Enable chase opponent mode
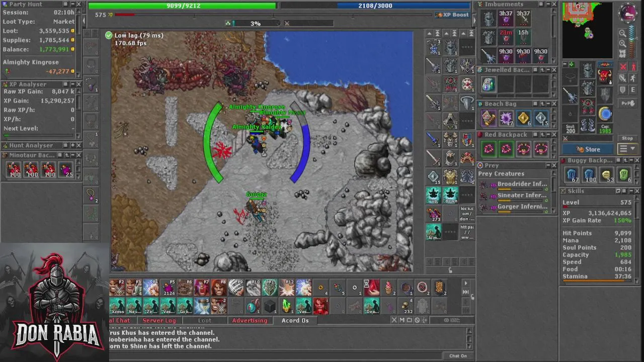644x362 pixels. [x=633, y=78]
